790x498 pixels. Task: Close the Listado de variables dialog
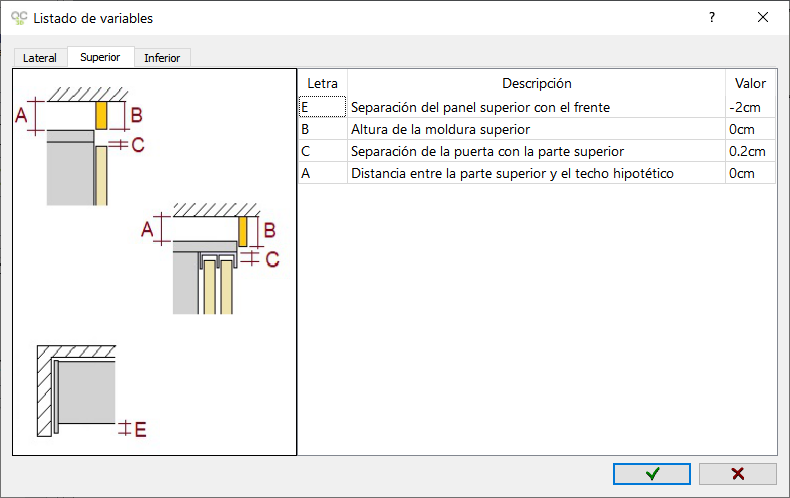click(x=763, y=18)
